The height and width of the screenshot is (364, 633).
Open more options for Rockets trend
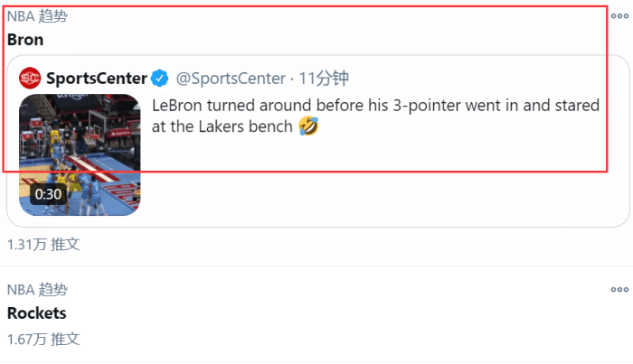click(619, 290)
